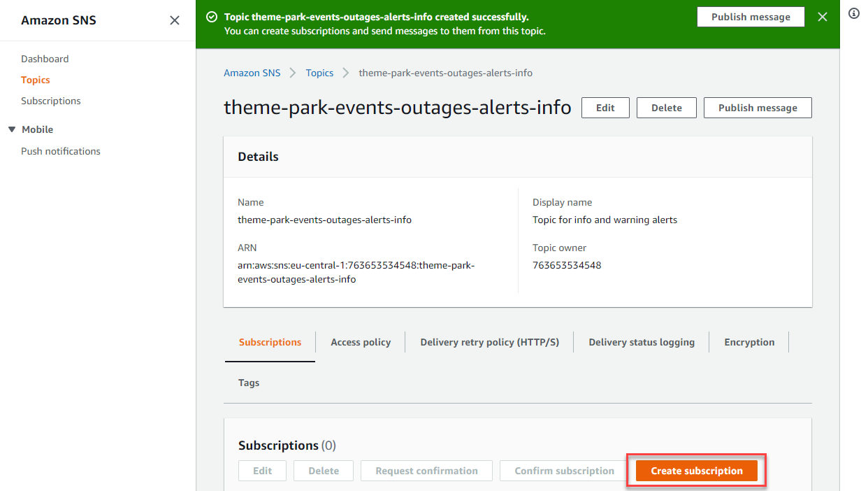Click the current breadcrumb theme-park-events-outages-alerts-info
Viewport: 868px width, 491px height.
click(446, 73)
